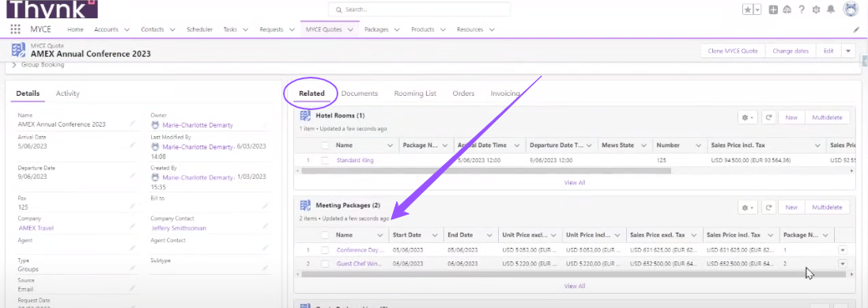The width and height of the screenshot is (868, 308).
Task: Open the Orders tab
Action: tap(463, 93)
